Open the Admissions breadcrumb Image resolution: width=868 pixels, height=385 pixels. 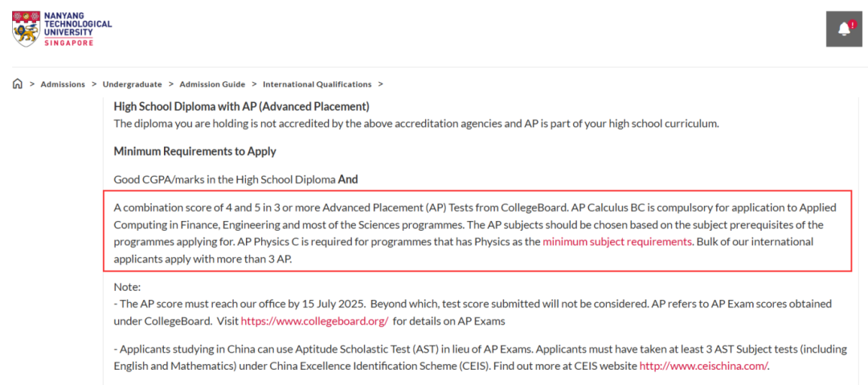[x=63, y=84]
